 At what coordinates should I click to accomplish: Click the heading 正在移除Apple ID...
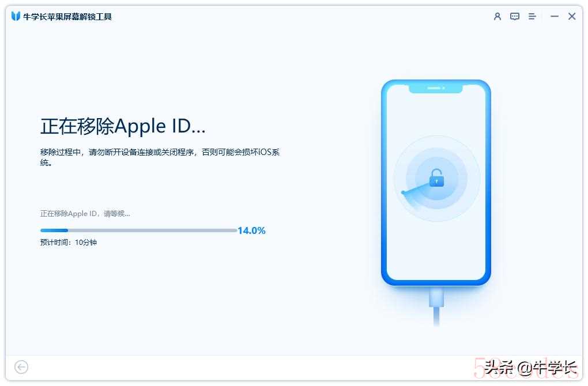pos(123,126)
